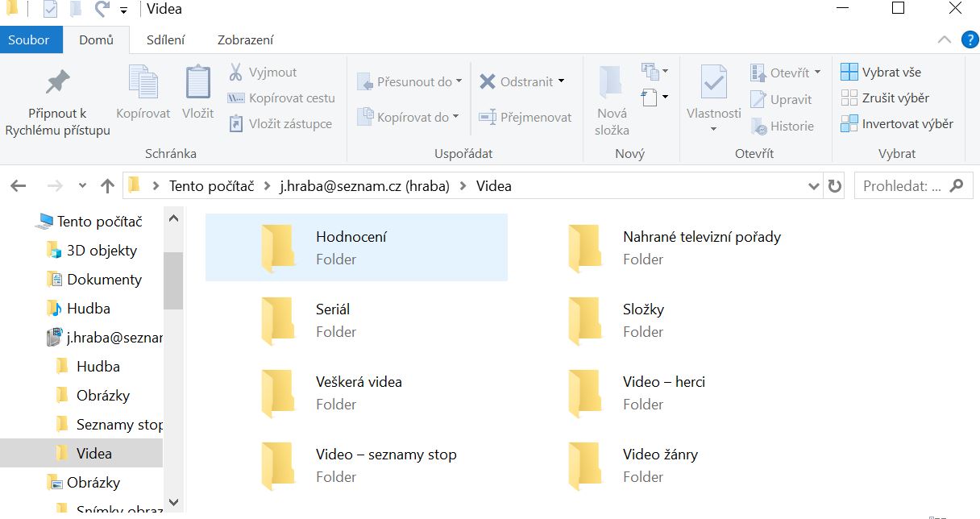Click the Pin to Quick Access icon

pyautogui.click(x=57, y=83)
